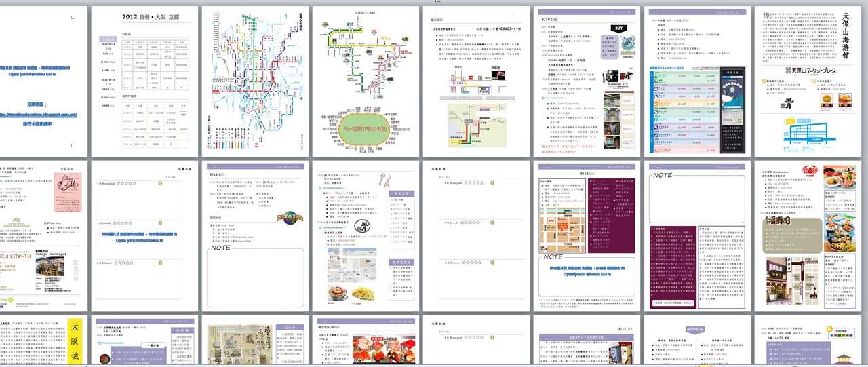The image size is (868, 367).
Task: Open the travelnoducation.blogspot.com link
Action: tap(37, 115)
